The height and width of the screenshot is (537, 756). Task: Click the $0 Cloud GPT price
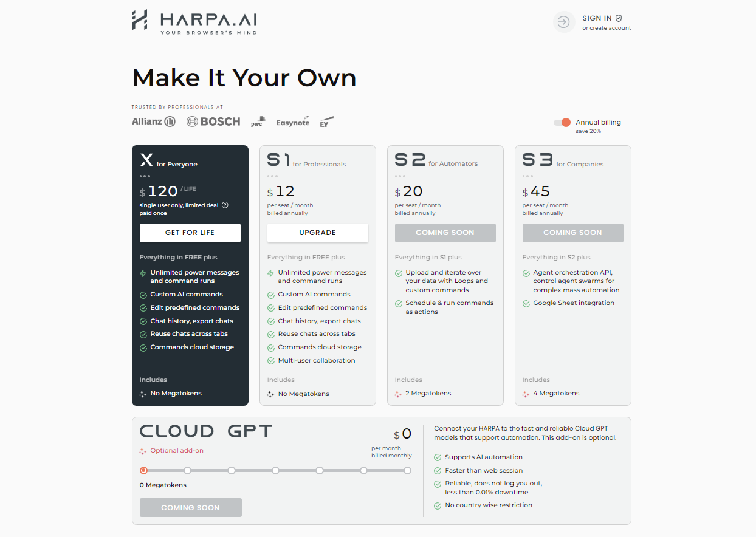pos(403,434)
